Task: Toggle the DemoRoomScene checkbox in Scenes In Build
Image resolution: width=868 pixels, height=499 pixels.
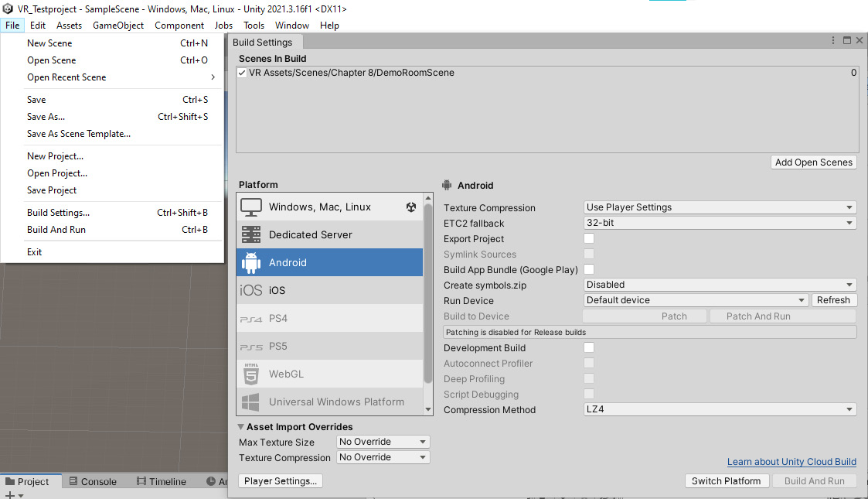Action: [242, 73]
